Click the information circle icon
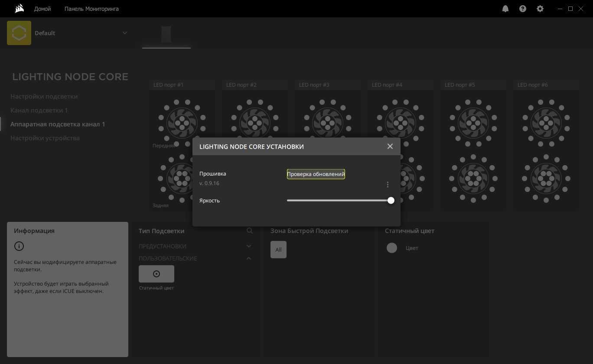593x364 pixels. pos(19,246)
